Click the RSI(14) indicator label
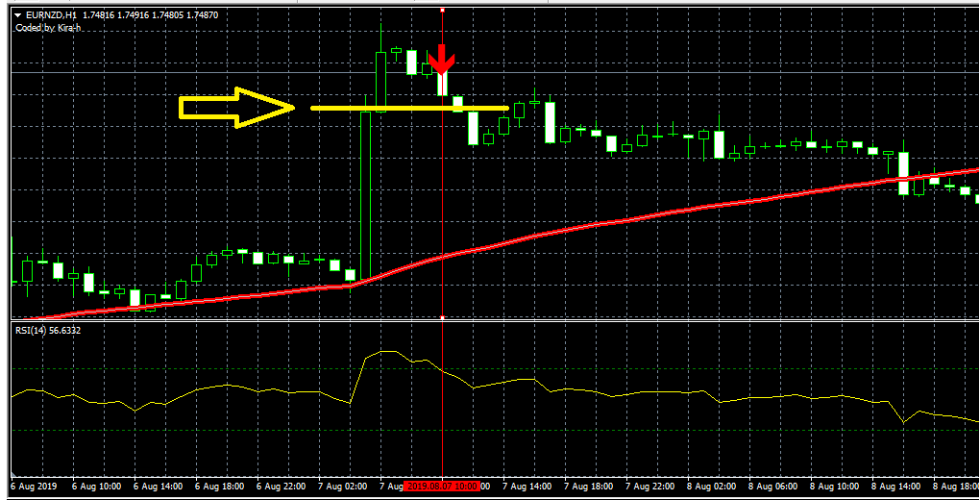 [36, 330]
